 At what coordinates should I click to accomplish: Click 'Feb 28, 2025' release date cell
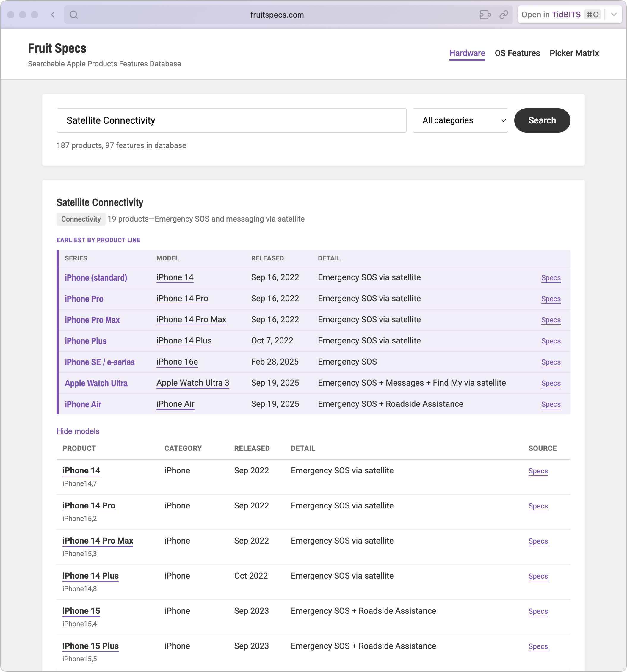pos(275,362)
